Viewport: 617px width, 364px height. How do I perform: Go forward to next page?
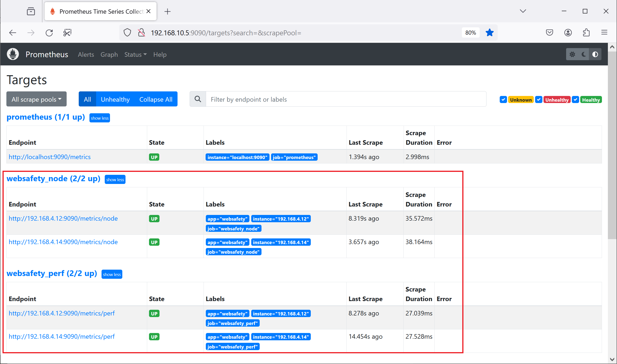coord(31,33)
